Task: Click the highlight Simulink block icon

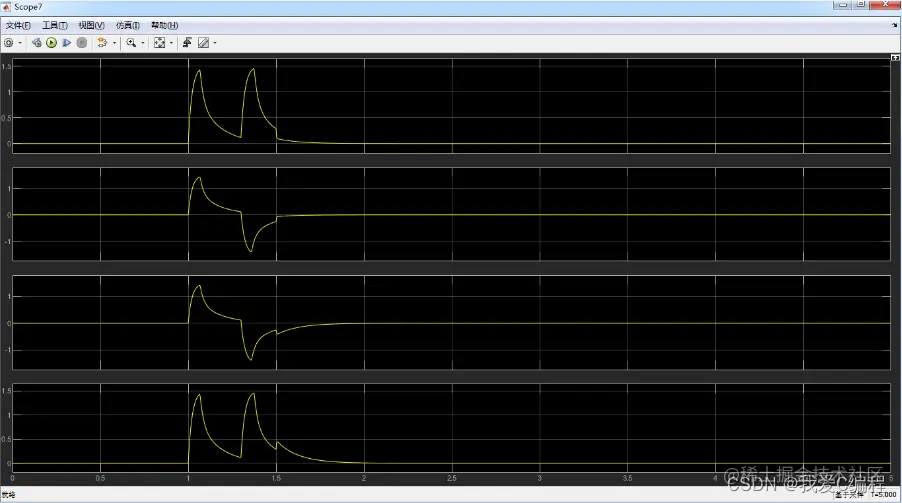Action: [x=102, y=43]
